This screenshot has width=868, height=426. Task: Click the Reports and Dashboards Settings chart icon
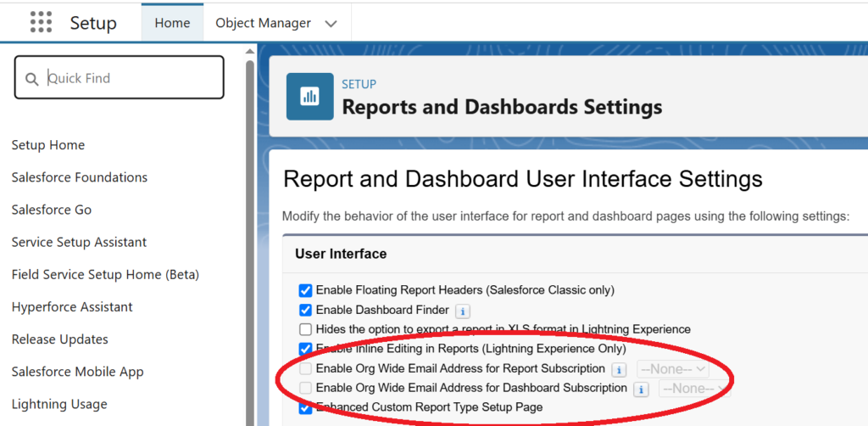(x=310, y=97)
